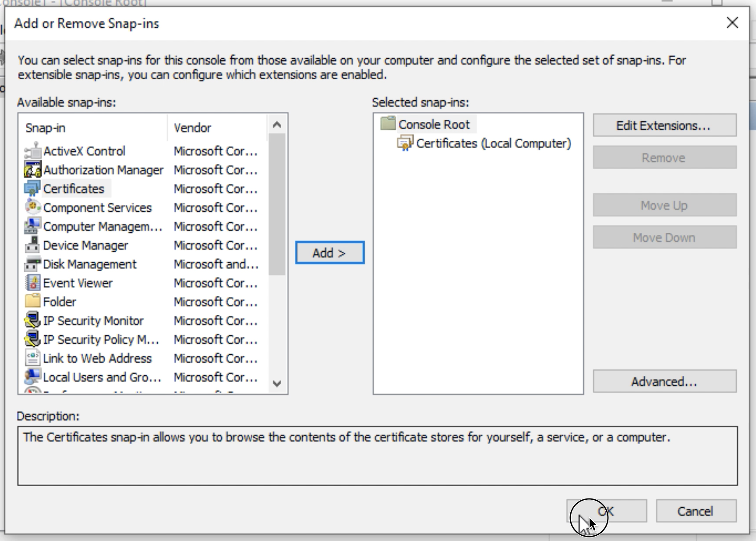Click the Folder snap-in icon
The width and height of the screenshot is (756, 541).
coord(32,302)
